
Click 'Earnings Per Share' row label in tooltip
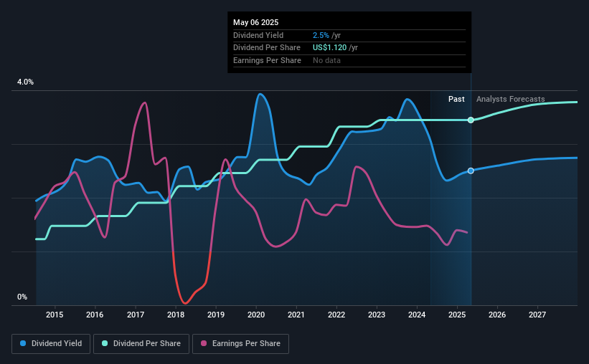click(x=267, y=60)
